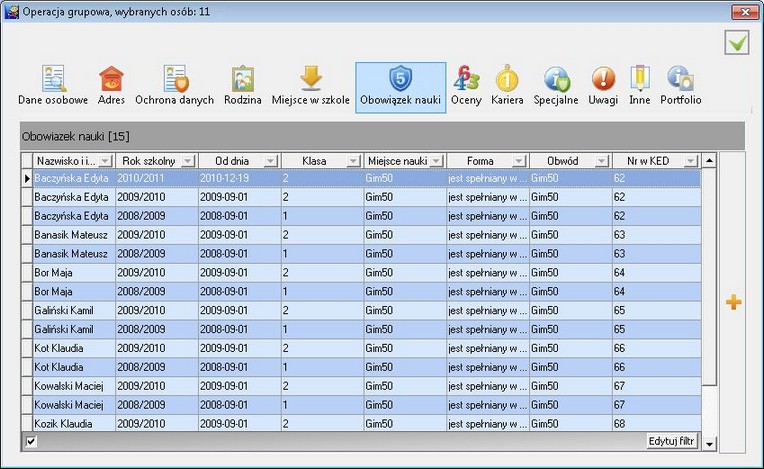Open Miejsce nauki column filter dropdown
Image resolution: width=764 pixels, height=469 pixels.
[x=437, y=161]
